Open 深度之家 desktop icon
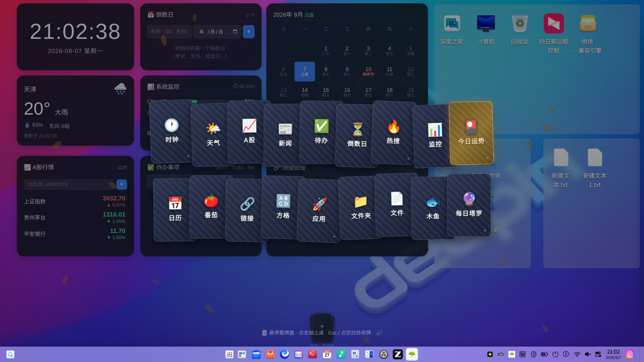 451,30
